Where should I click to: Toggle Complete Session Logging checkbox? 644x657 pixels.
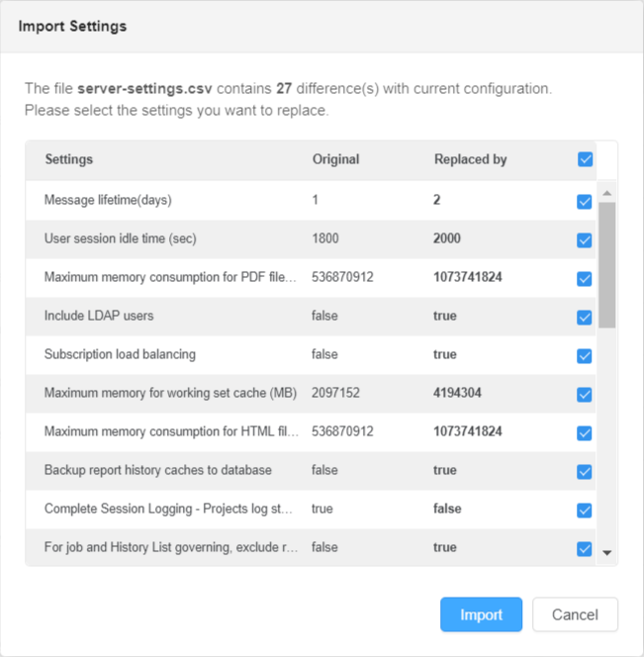coord(584,511)
